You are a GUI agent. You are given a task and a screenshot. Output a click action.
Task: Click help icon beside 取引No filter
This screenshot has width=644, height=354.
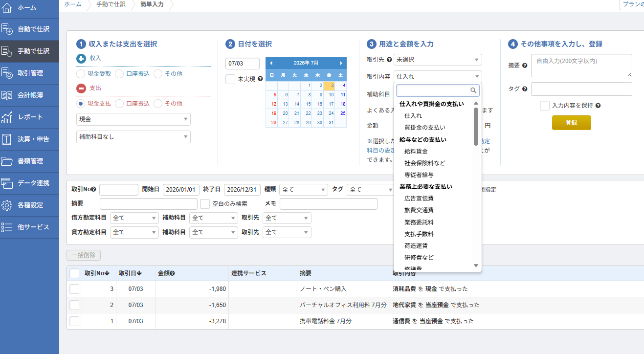(x=93, y=190)
